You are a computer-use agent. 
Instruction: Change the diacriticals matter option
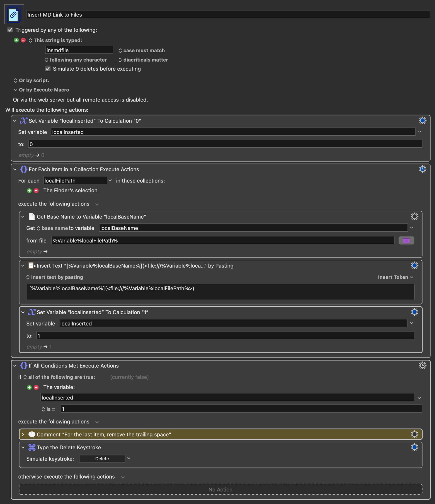143,60
